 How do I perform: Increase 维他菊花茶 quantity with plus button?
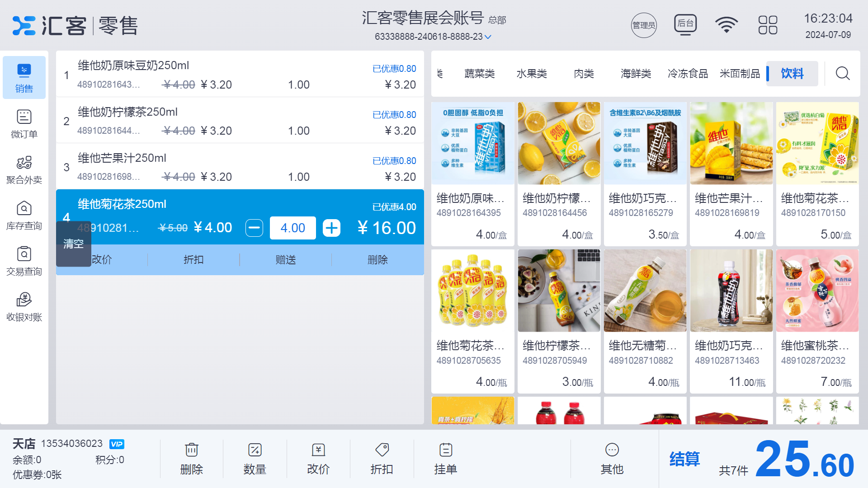pyautogui.click(x=331, y=228)
